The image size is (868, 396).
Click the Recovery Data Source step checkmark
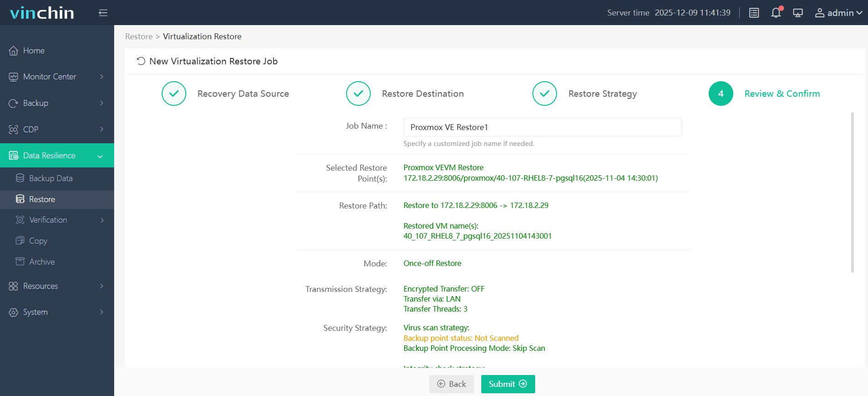[x=174, y=94]
